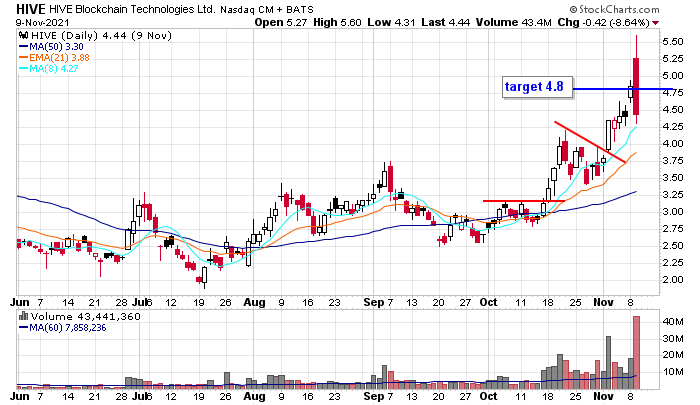Click the Last 4.44 value
The width and height of the screenshot is (700, 405).
(446, 22)
